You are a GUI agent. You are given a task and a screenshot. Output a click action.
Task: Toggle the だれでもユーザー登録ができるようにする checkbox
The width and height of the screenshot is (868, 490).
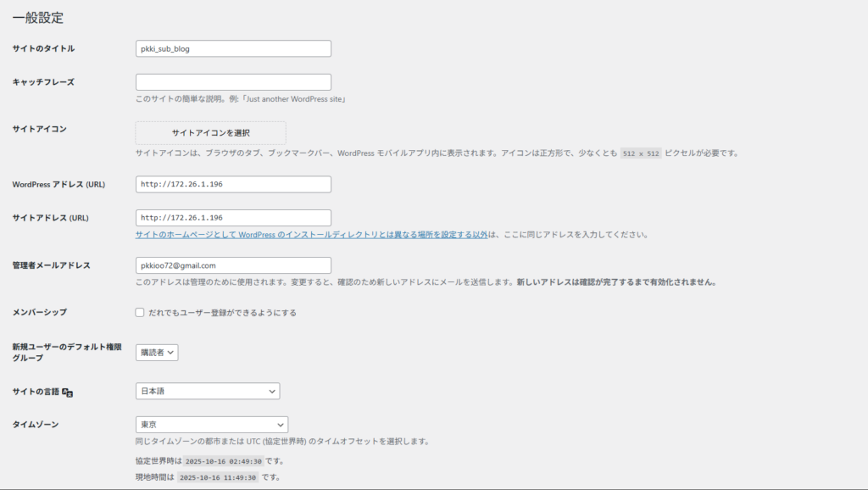(140, 313)
